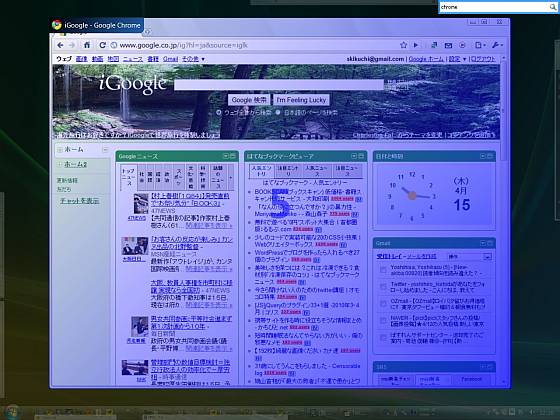
Task: Click the iGoogle search input field
Action: pos(279,85)
